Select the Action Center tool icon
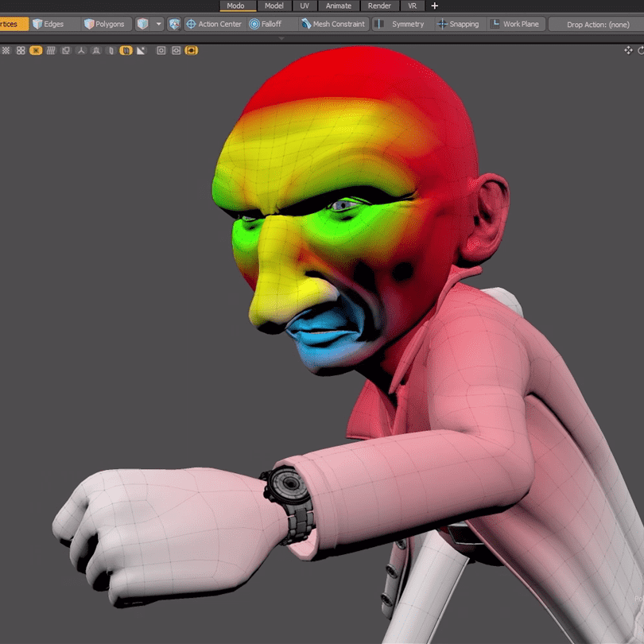644x644 pixels. coord(191,24)
